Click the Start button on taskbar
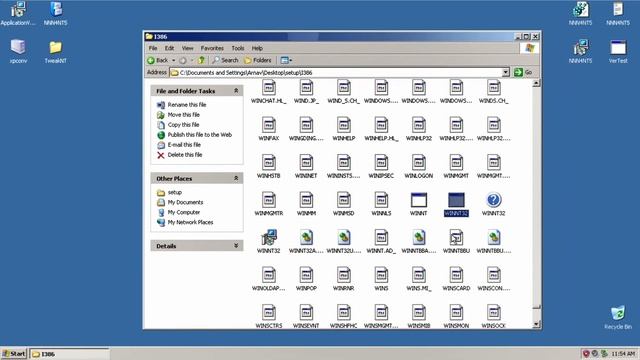The image size is (640, 360). [14, 353]
